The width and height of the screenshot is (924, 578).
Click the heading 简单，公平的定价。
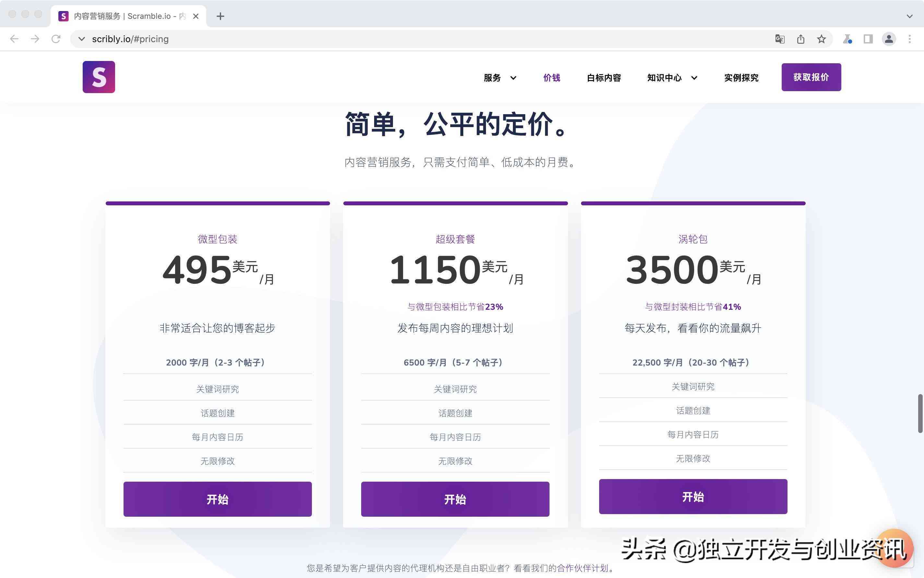pos(457,124)
